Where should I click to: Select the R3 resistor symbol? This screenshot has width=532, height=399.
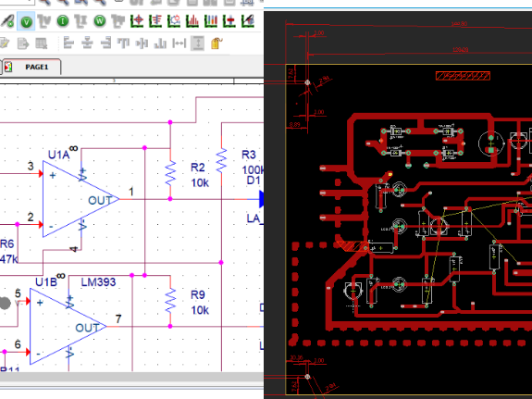(221, 161)
